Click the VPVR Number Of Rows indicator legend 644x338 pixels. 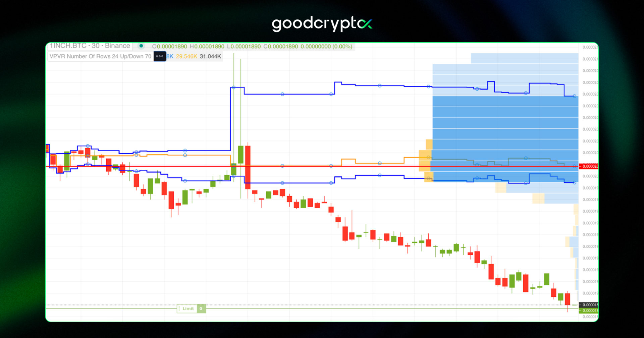point(100,56)
